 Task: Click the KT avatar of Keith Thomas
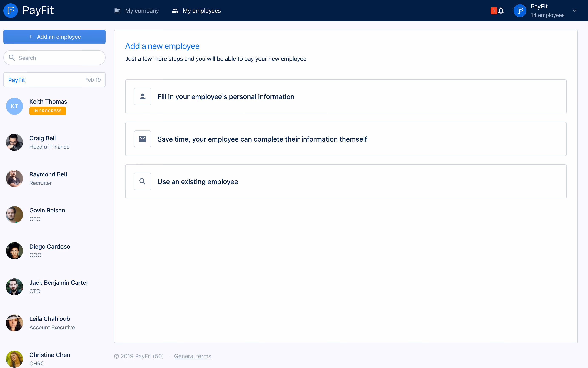click(x=14, y=106)
